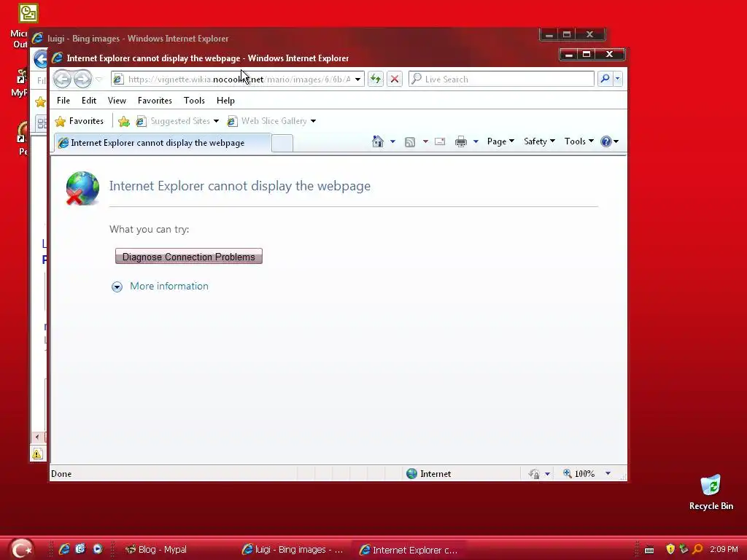The height and width of the screenshot is (560, 747).
Task: Click into the Live Search box
Action: [x=501, y=79]
